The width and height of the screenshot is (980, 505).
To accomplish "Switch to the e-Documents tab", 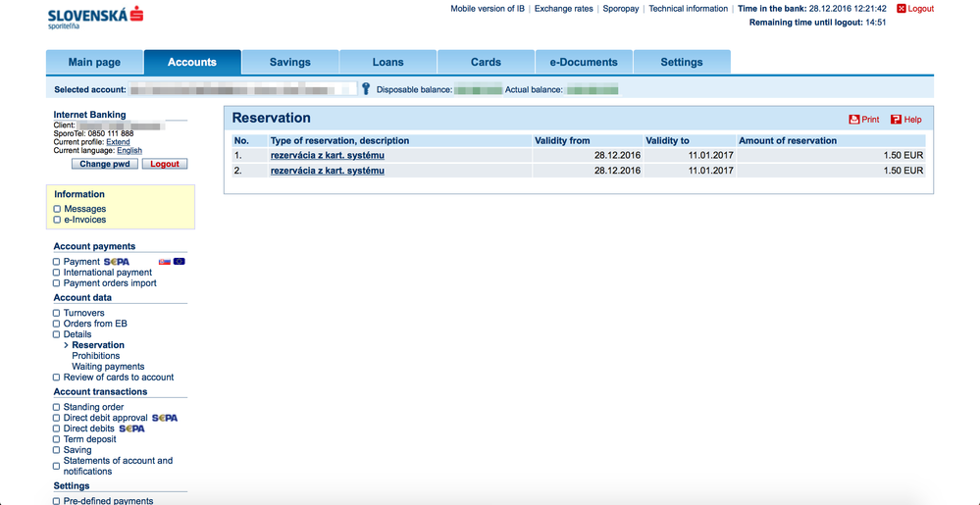I will pos(584,62).
